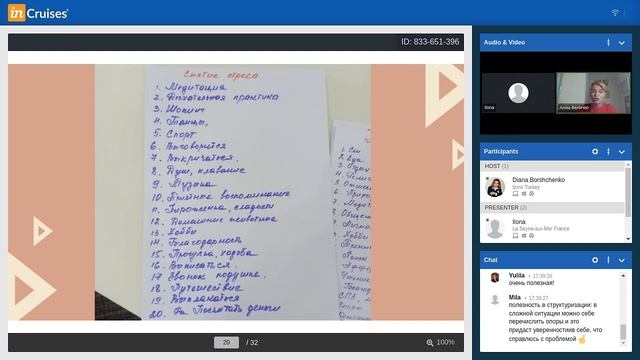The image size is (640, 360).
Task: Open Participants panel settings gear
Action: coord(595,151)
